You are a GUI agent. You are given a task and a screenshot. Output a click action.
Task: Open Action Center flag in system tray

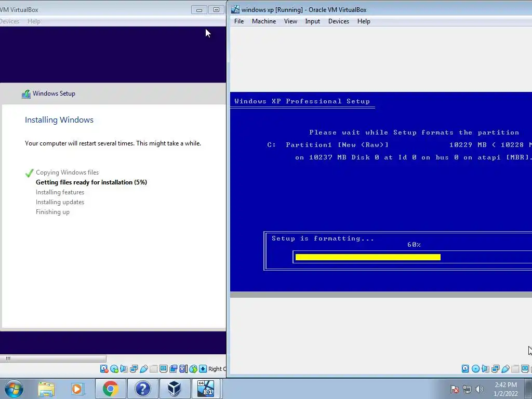click(455, 389)
